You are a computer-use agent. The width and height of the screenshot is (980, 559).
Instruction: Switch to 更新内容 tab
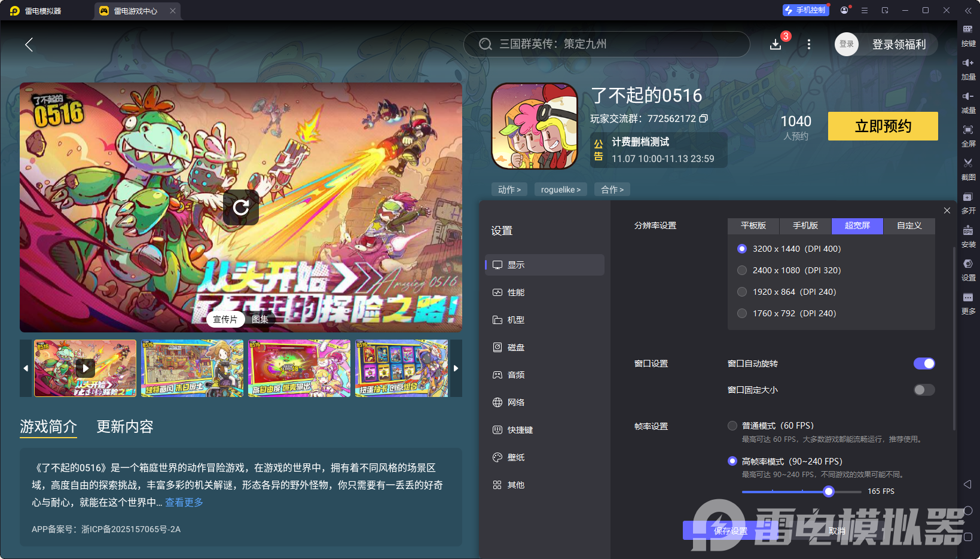[x=125, y=426]
